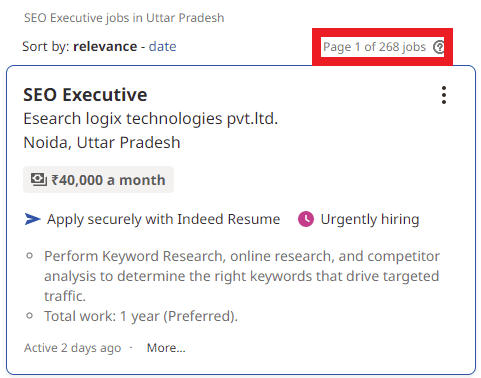Click SEO Executive jobs in Uttar Pradesh heading

[x=124, y=18]
